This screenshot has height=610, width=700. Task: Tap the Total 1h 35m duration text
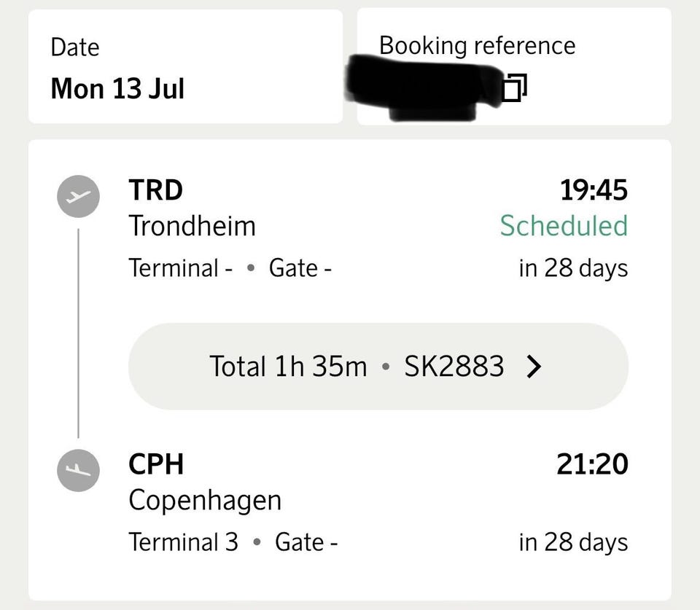(x=288, y=367)
